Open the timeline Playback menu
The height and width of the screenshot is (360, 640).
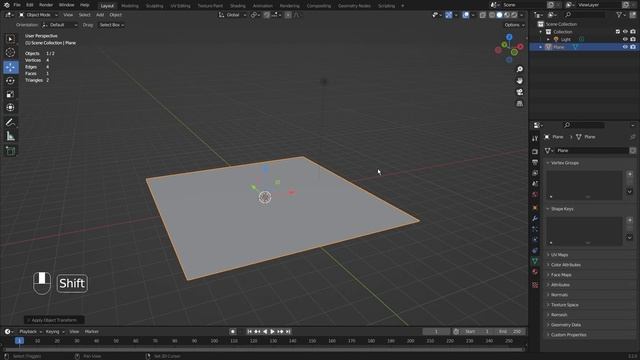pyautogui.click(x=30, y=332)
